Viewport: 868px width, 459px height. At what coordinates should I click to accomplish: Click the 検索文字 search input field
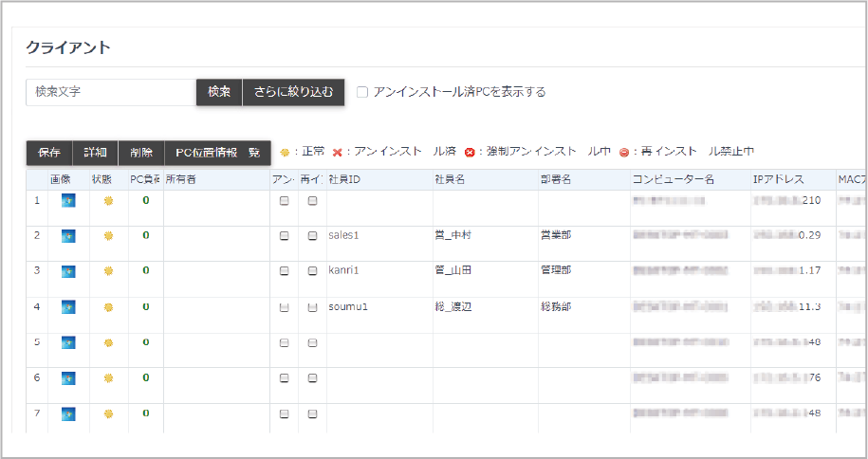(x=110, y=92)
